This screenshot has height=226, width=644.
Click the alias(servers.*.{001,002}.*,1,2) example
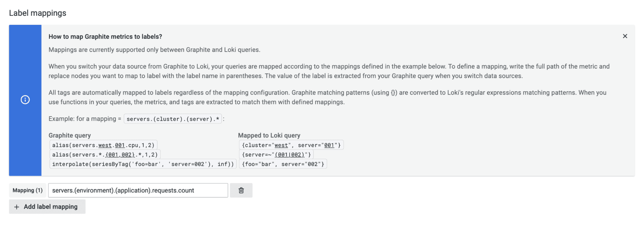105,155
